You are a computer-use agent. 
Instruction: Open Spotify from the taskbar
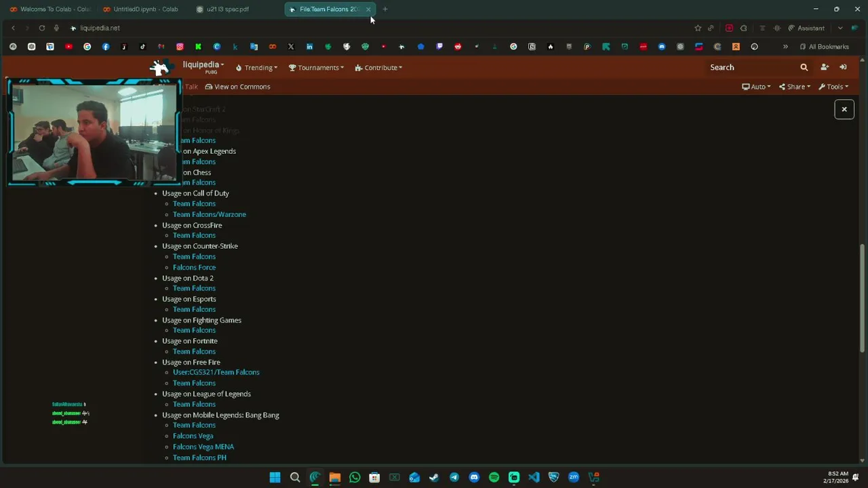494,477
